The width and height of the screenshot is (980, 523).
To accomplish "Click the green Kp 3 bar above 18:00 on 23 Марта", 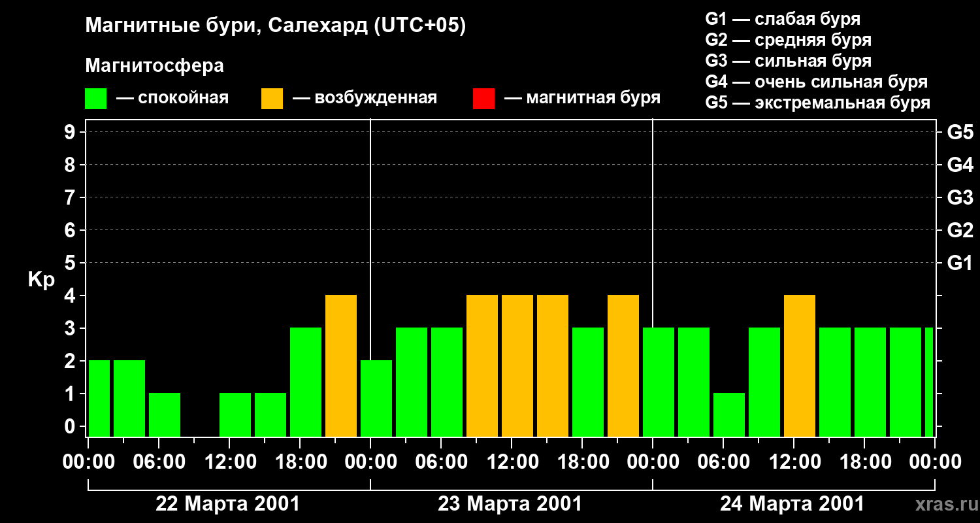I will pos(588,382).
